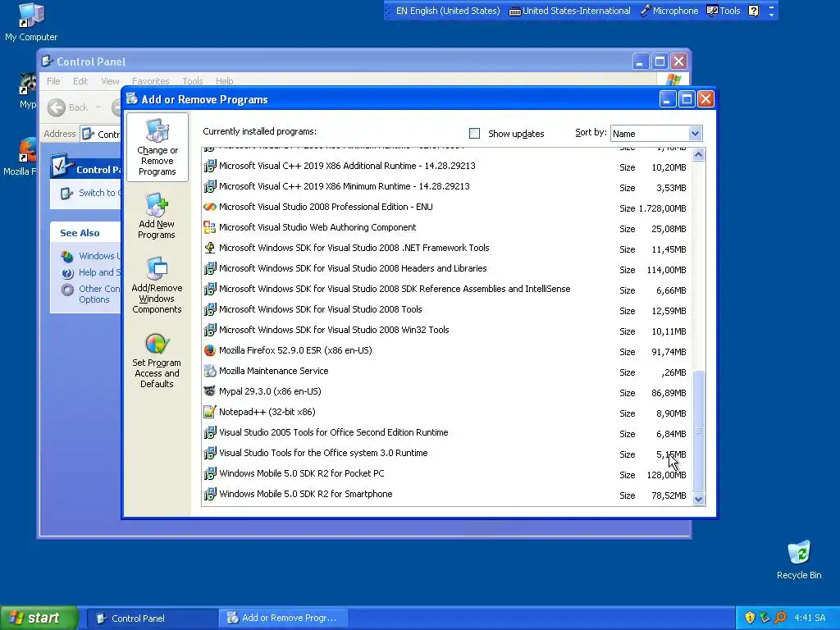This screenshot has height=630, width=840.
Task: Open Help menu in Control Panel
Action: tap(224, 81)
